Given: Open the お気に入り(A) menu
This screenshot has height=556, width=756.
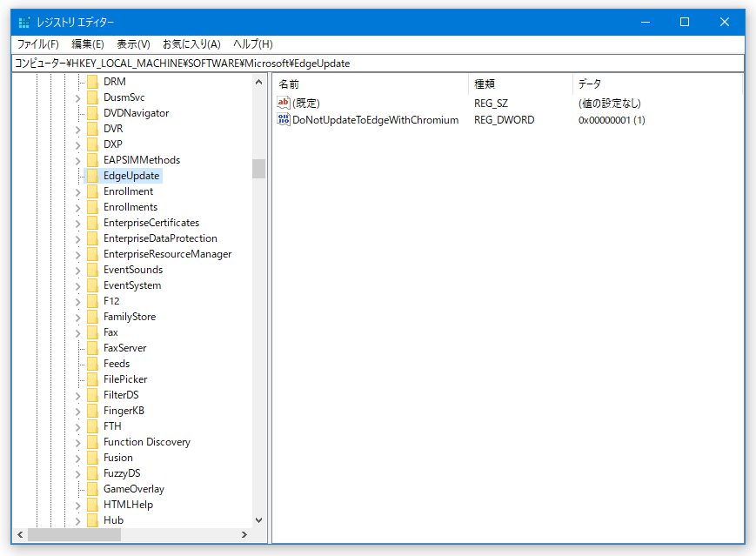Looking at the screenshot, I should tap(191, 44).
